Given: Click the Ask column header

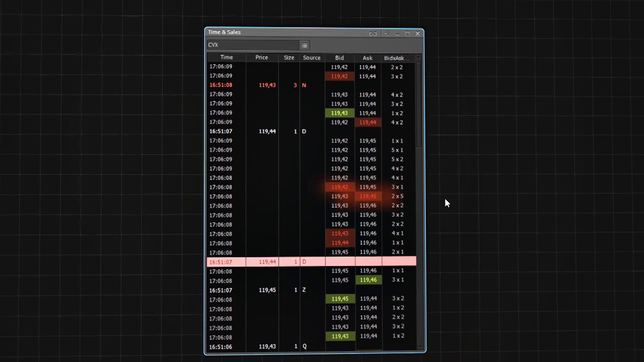Looking at the screenshot, I should tap(367, 58).
